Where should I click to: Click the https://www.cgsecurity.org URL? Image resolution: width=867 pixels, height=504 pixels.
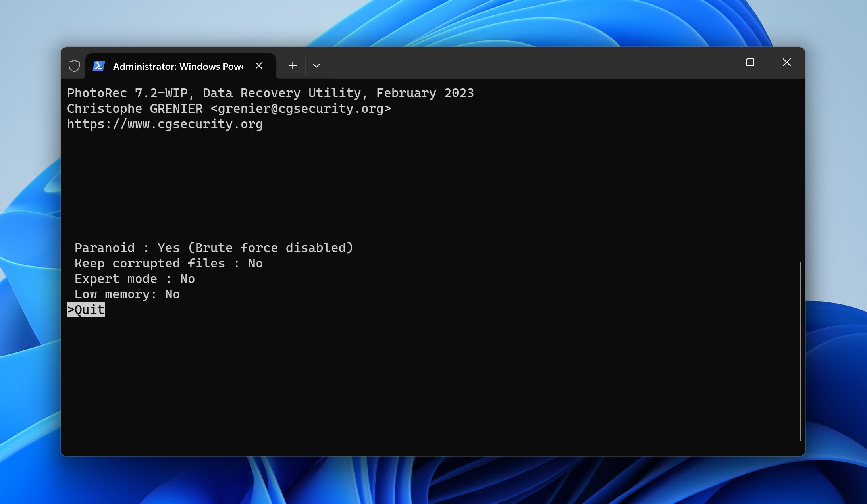click(x=165, y=124)
